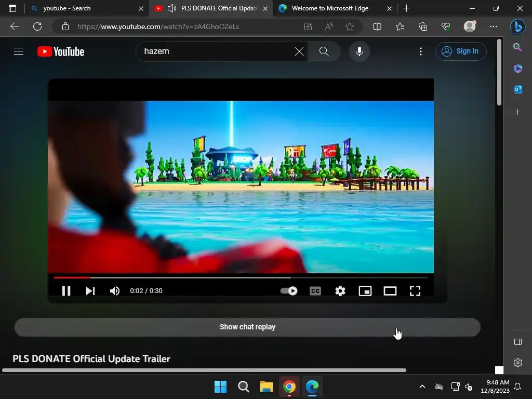
Task: Click the PLS DONATE Official Update Trailer title
Action: [x=91, y=358]
